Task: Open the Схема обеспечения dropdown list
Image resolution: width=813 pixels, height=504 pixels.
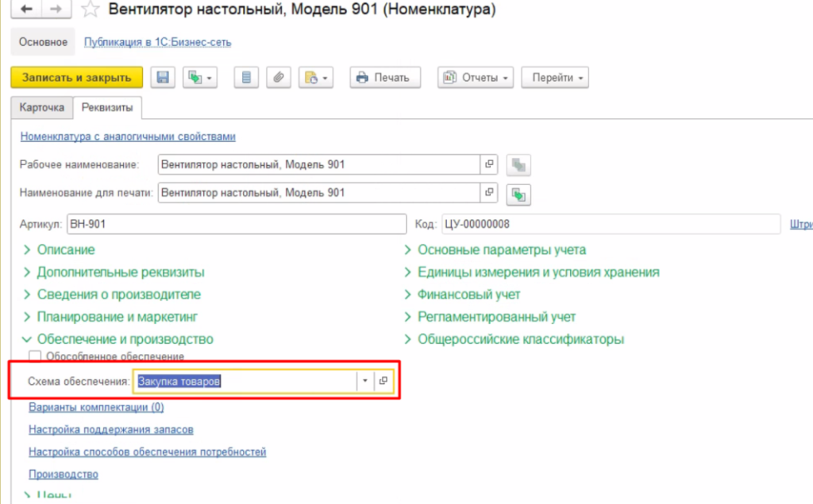Action: click(364, 381)
